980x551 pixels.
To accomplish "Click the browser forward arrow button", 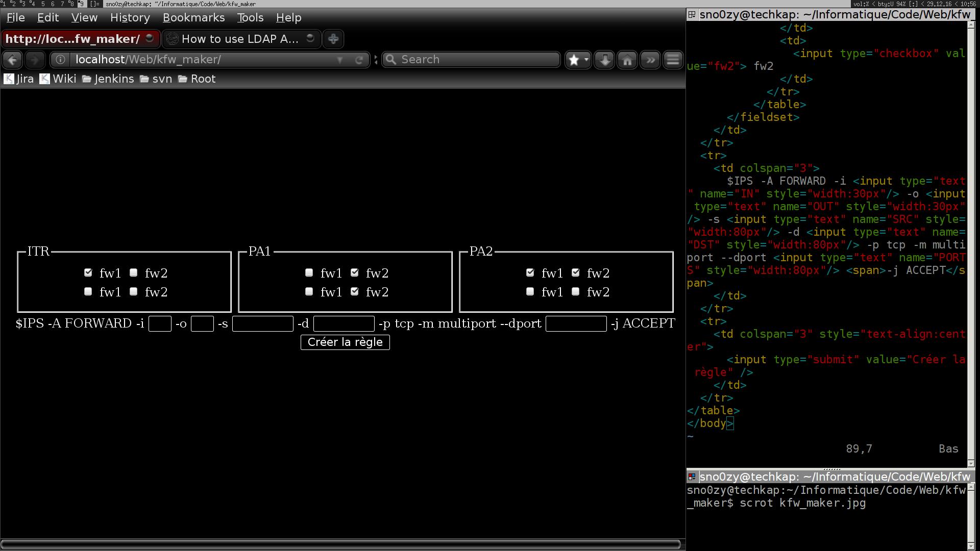I will (x=35, y=60).
